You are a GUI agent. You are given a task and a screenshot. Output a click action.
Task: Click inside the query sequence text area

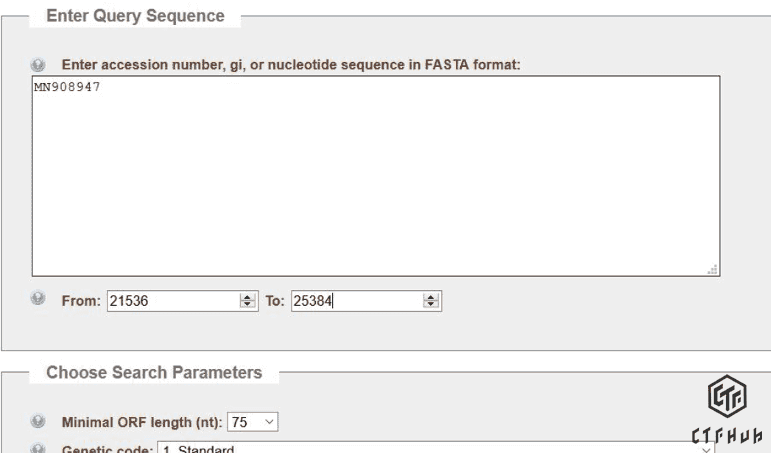pyautogui.click(x=375, y=175)
